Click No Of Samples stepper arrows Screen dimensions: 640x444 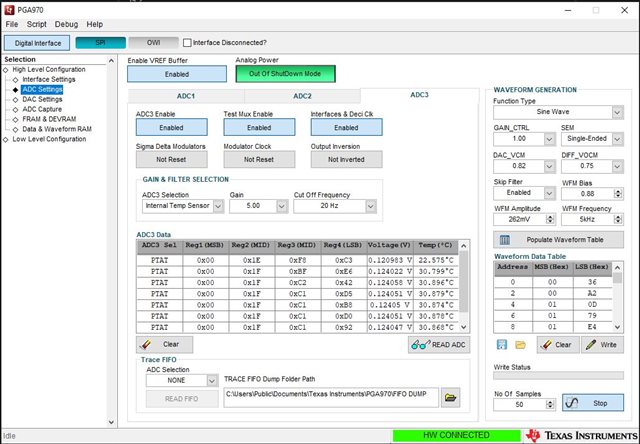[550, 404]
